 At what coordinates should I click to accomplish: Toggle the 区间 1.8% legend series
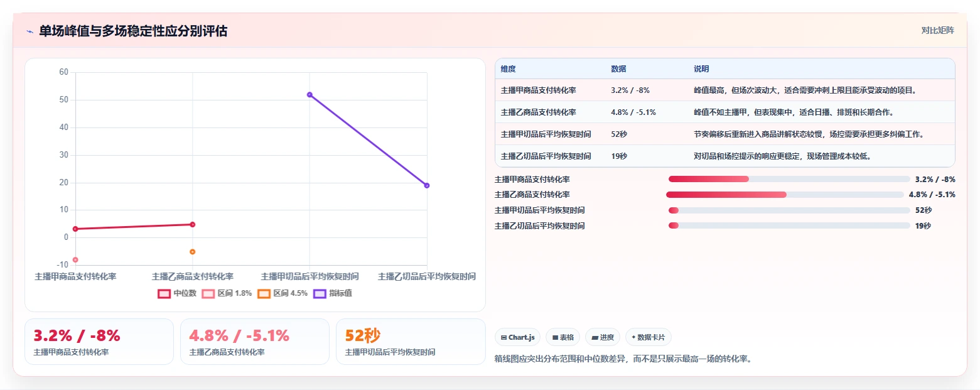pyautogui.click(x=227, y=293)
